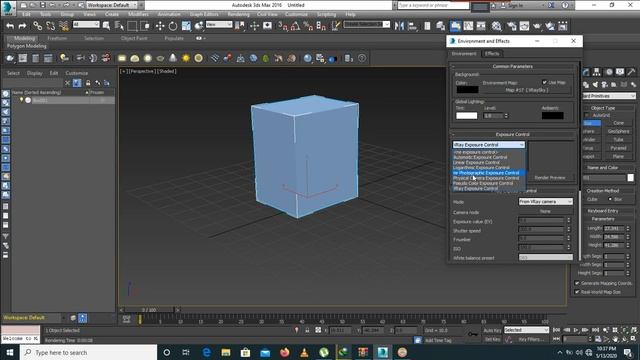Toggle the selection lock icon in status bar
The image size is (640, 360).
pos(307,330)
